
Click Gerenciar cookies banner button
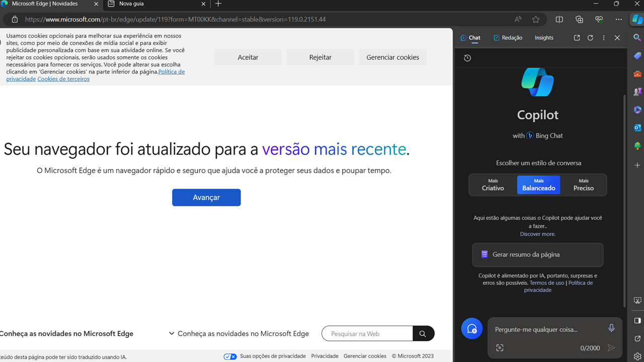pos(393,57)
